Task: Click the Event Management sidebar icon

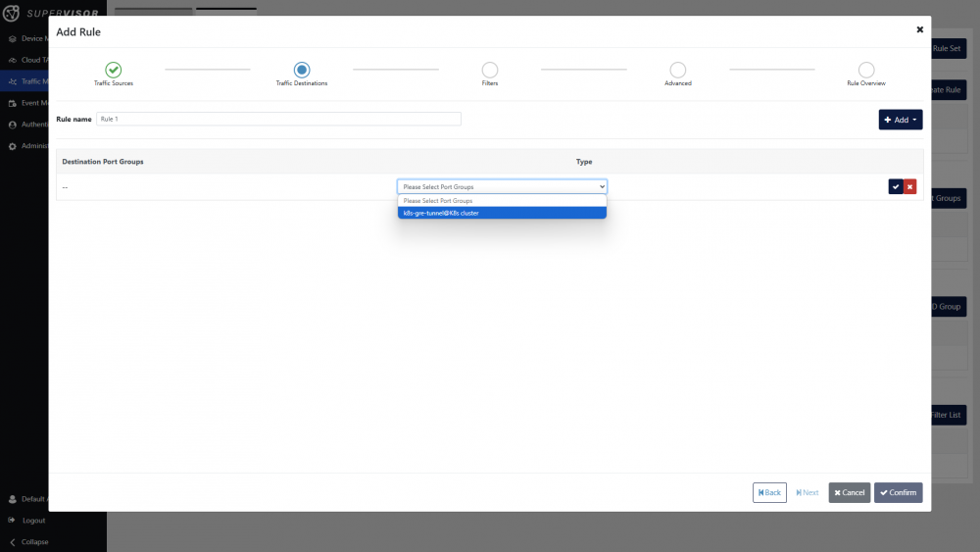Action: 13,103
